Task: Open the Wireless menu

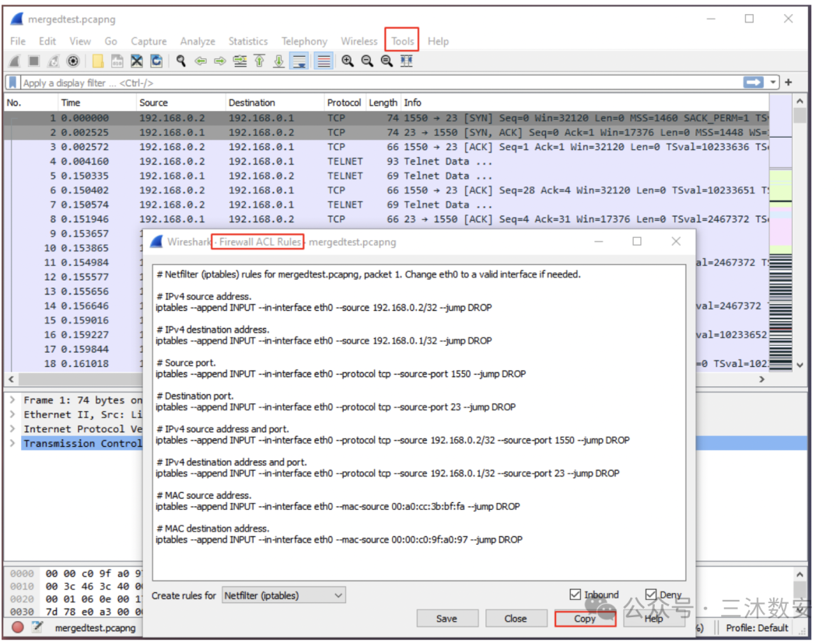Action: click(359, 41)
